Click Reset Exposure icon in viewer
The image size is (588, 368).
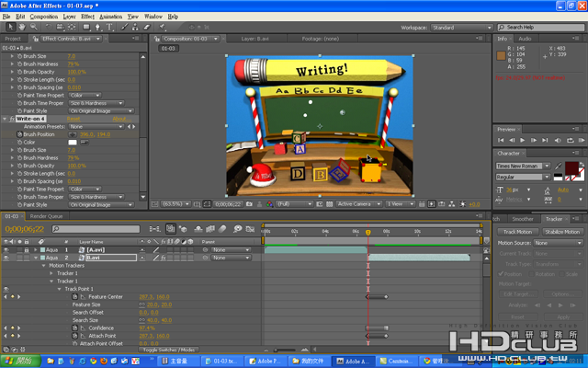point(463,204)
